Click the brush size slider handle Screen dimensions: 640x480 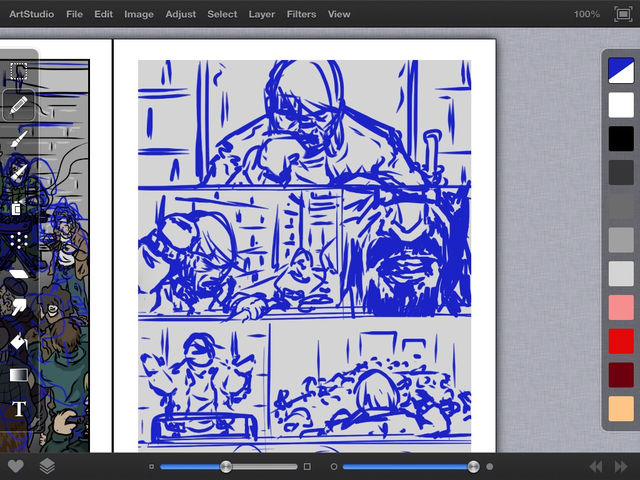226,467
